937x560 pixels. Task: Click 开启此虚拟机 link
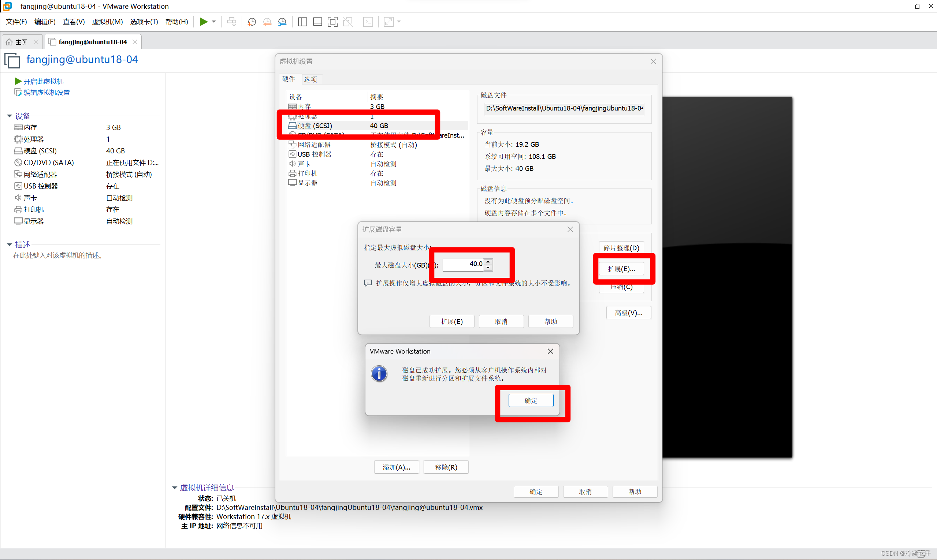point(43,82)
